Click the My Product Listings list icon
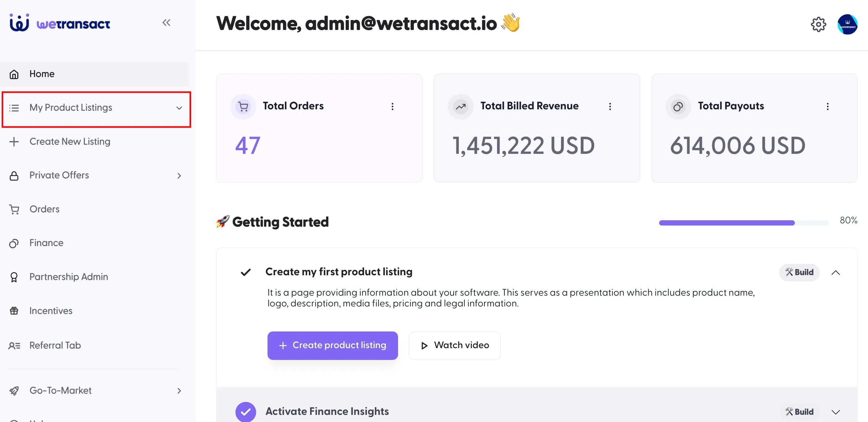 [14, 108]
